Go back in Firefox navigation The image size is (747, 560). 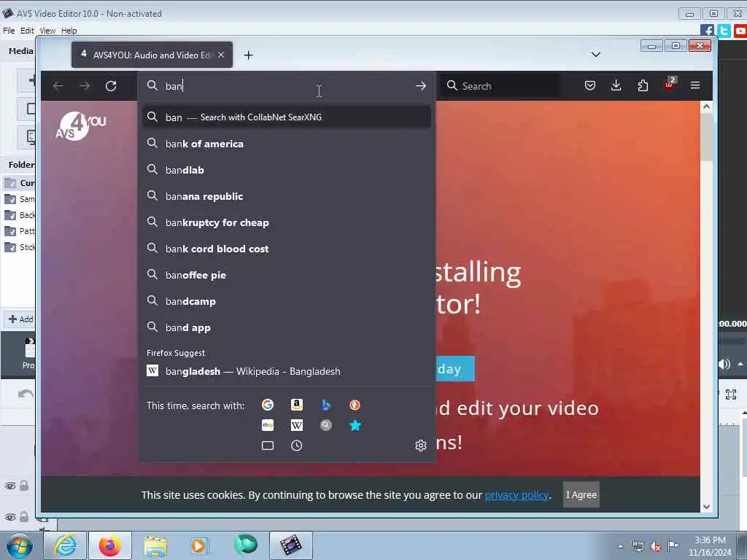58,86
